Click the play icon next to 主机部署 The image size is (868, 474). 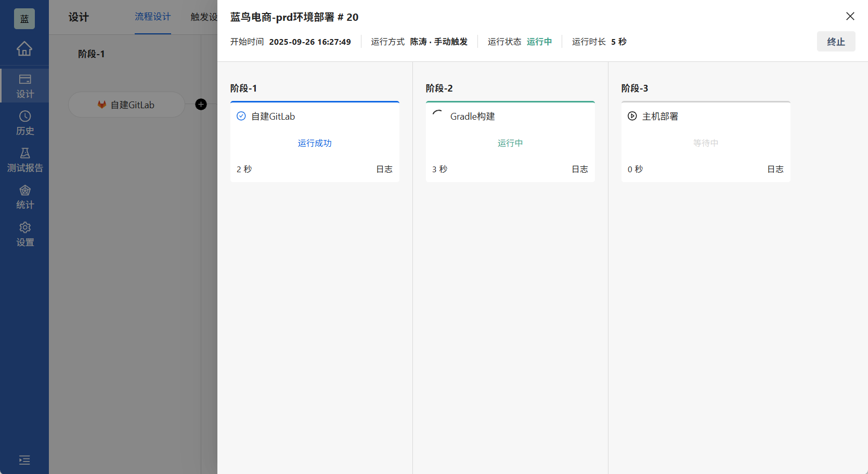tap(632, 116)
